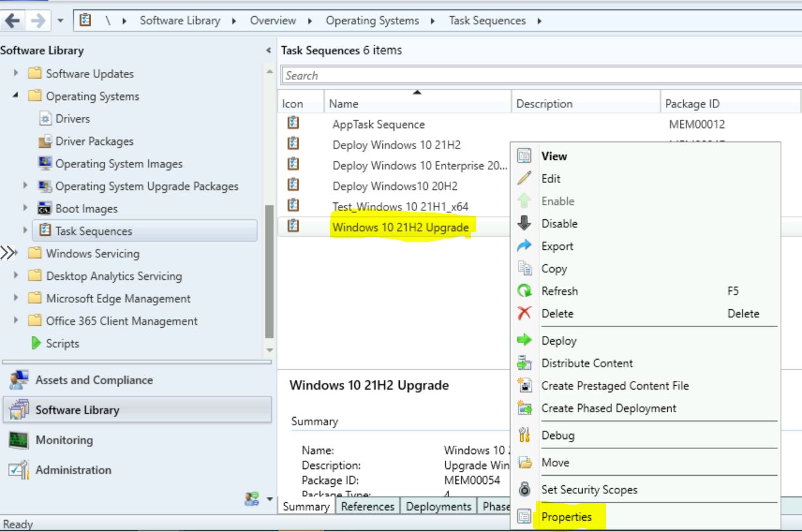Click the red Delete X icon
This screenshot has height=532, width=802.
[524, 313]
